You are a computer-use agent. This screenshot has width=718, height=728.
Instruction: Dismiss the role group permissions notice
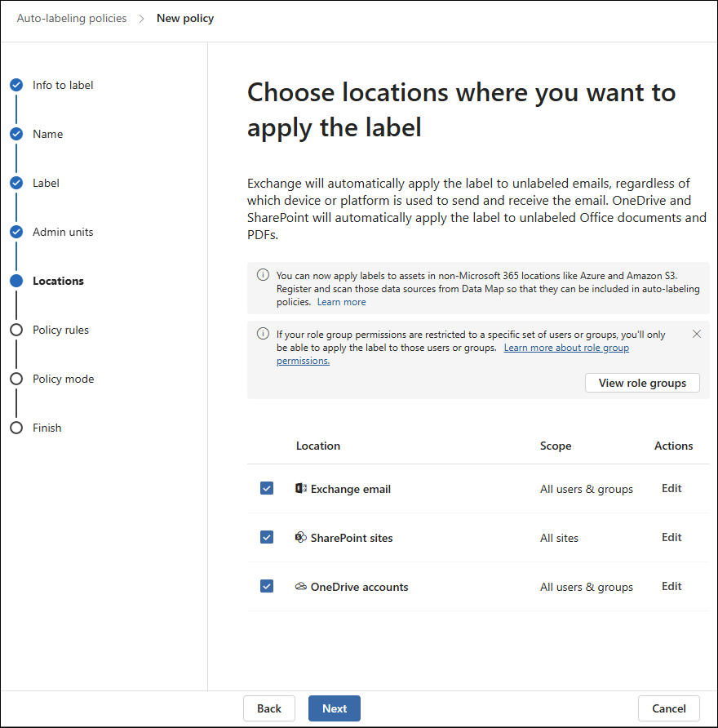click(x=697, y=334)
